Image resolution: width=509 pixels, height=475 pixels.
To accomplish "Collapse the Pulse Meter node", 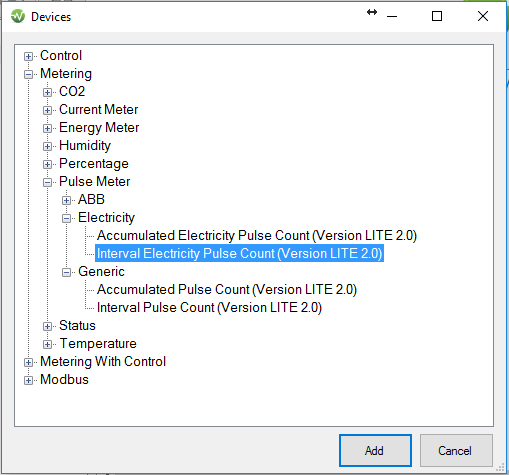I will [x=47, y=182].
